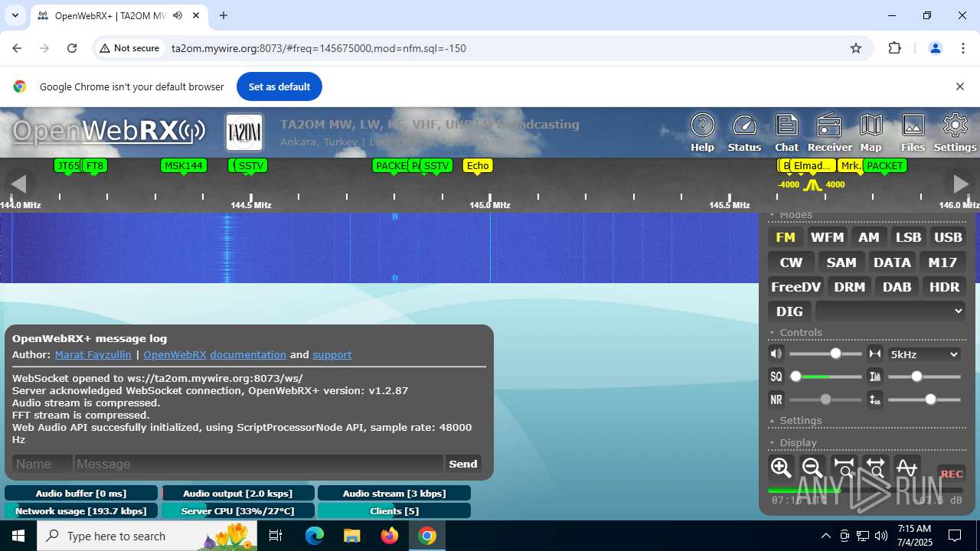Click the Name input field
Viewport: 980px width, 551px height.
pyautogui.click(x=42, y=464)
